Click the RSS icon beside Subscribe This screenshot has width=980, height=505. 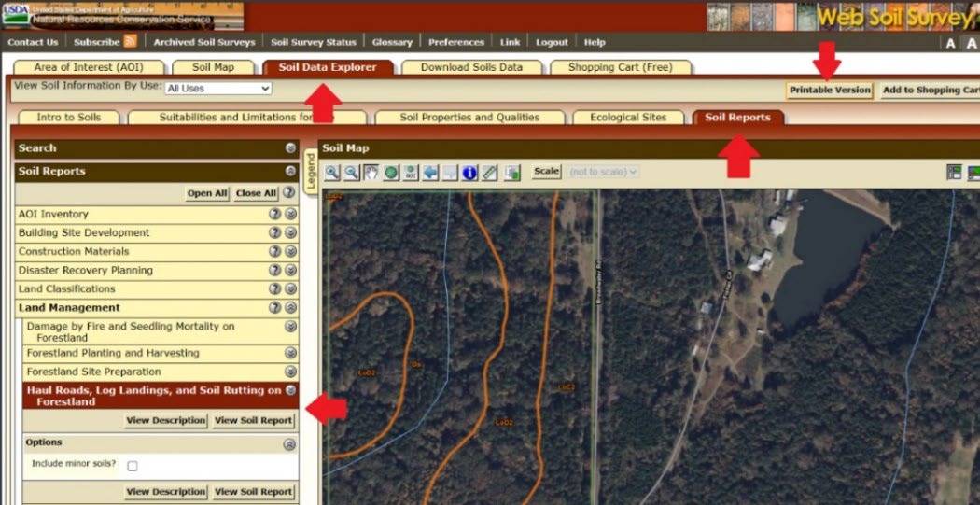coord(130,42)
